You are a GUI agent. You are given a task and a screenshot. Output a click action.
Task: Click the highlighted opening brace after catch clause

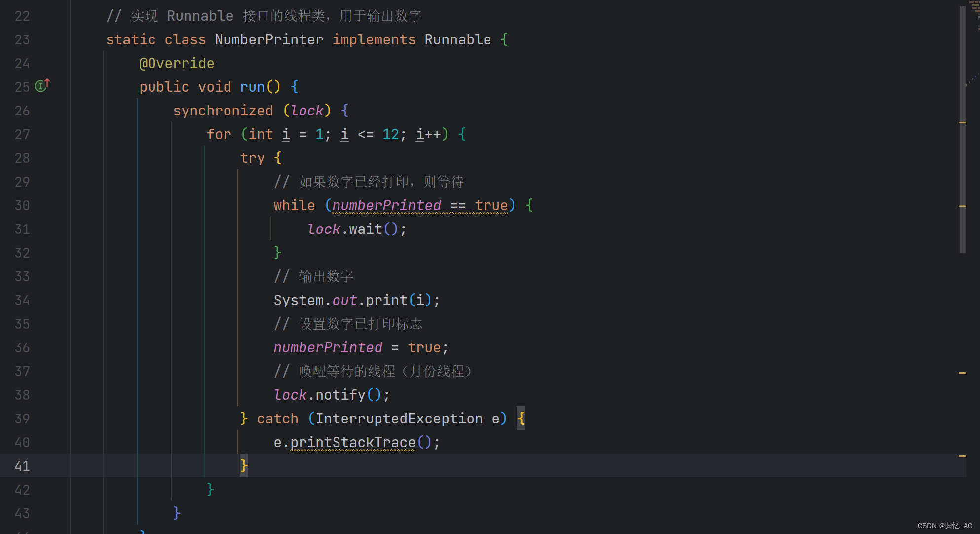(x=521, y=419)
